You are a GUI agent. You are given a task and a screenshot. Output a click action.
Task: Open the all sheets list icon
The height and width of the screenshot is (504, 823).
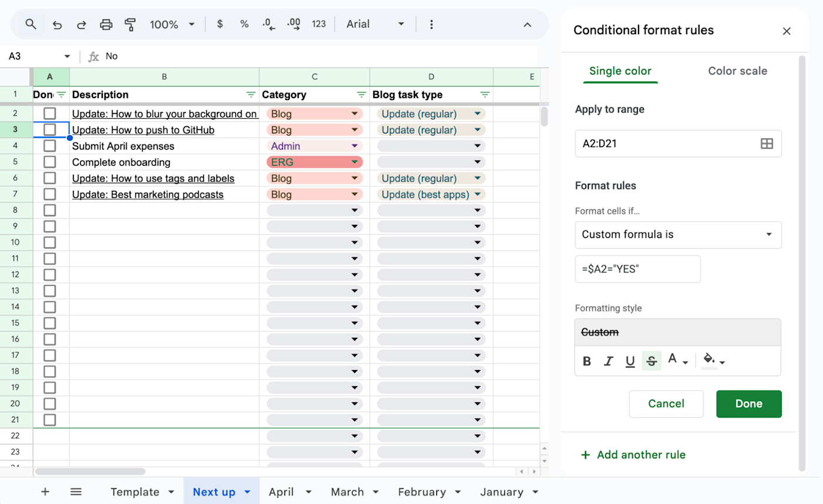click(76, 492)
